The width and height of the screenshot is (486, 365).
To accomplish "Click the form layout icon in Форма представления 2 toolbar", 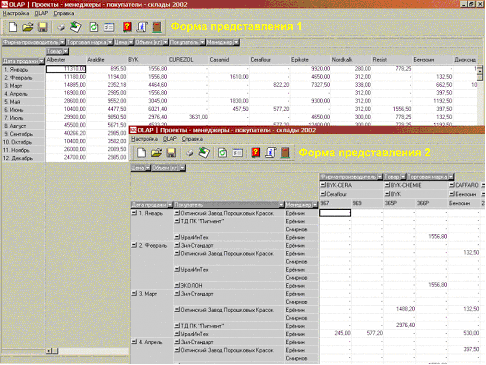I will point(237,153).
